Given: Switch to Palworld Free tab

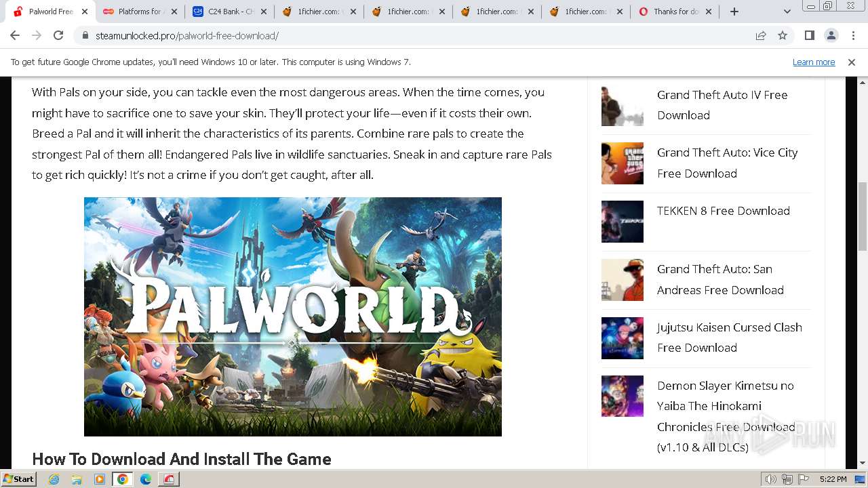Looking at the screenshot, I should 51,12.
